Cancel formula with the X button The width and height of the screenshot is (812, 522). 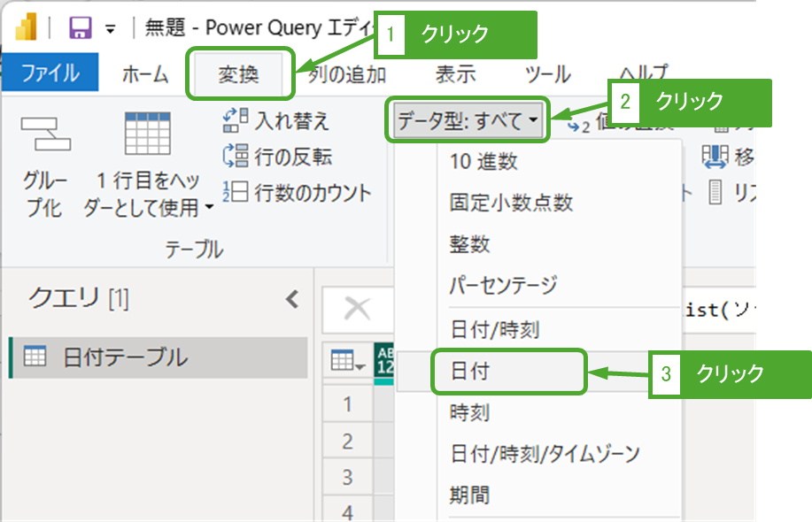click(357, 308)
